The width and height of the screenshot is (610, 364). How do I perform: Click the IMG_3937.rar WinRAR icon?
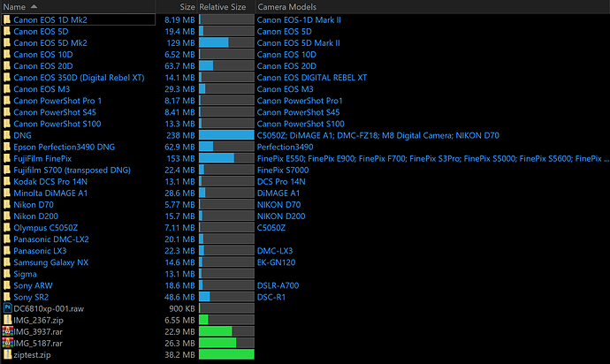click(x=7, y=331)
